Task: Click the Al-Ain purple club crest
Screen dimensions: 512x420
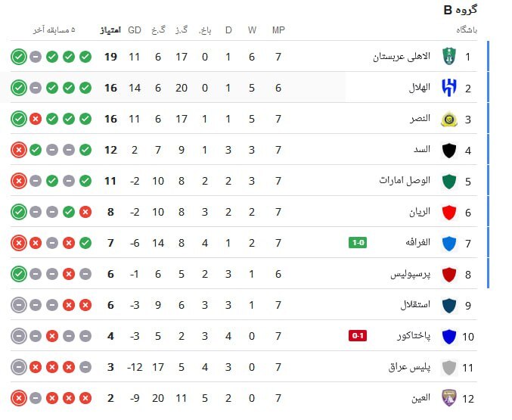Action: pyautogui.click(x=449, y=398)
